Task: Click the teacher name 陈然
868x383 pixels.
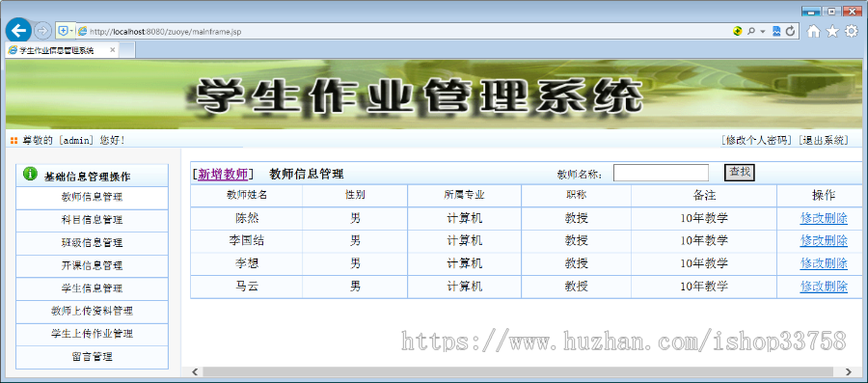Action: coord(246,218)
